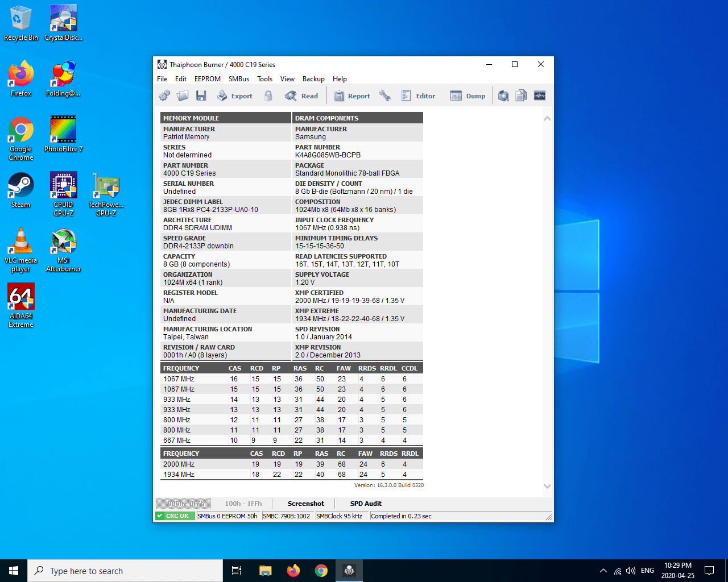Expand the Backup menu
Image resolution: width=728 pixels, height=582 pixels.
313,79
